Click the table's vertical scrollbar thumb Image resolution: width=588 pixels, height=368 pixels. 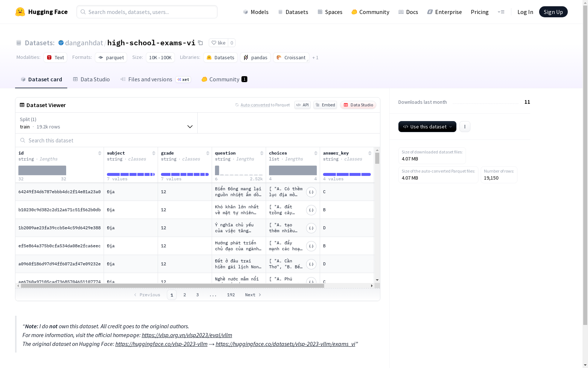point(377,158)
